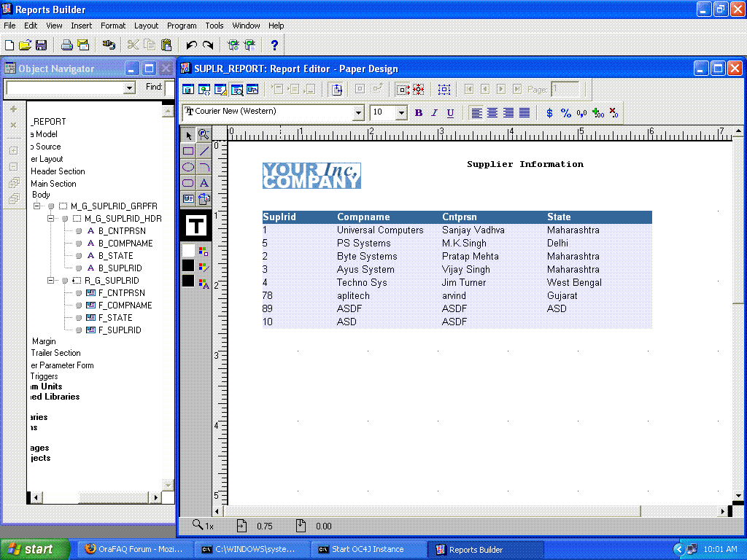Select the Rounded Rectangle tool
747x560 pixels.
(x=189, y=183)
